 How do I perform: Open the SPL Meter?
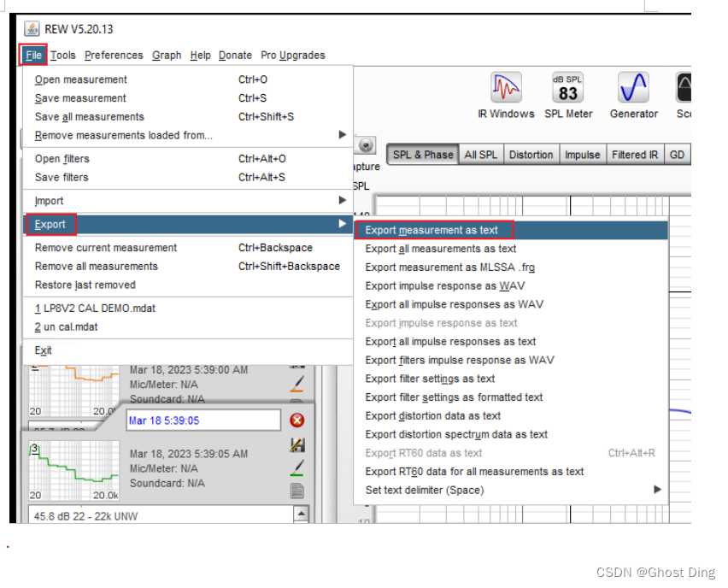tap(568, 95)
